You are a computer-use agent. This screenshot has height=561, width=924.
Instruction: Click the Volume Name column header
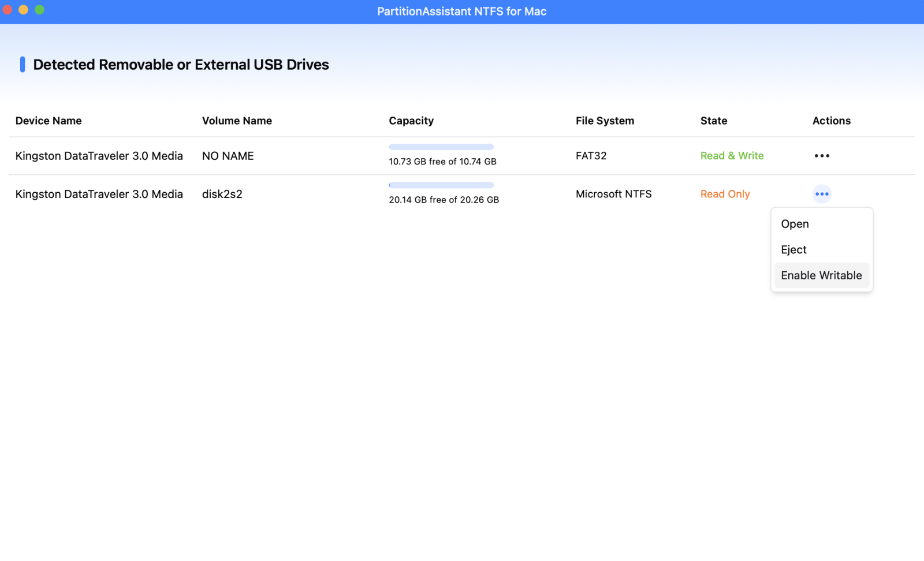tap(237, 121)
